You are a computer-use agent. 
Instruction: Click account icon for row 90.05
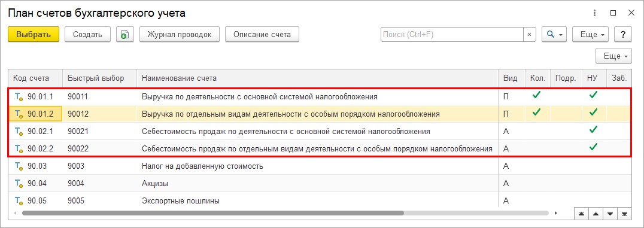pos(19,201)
